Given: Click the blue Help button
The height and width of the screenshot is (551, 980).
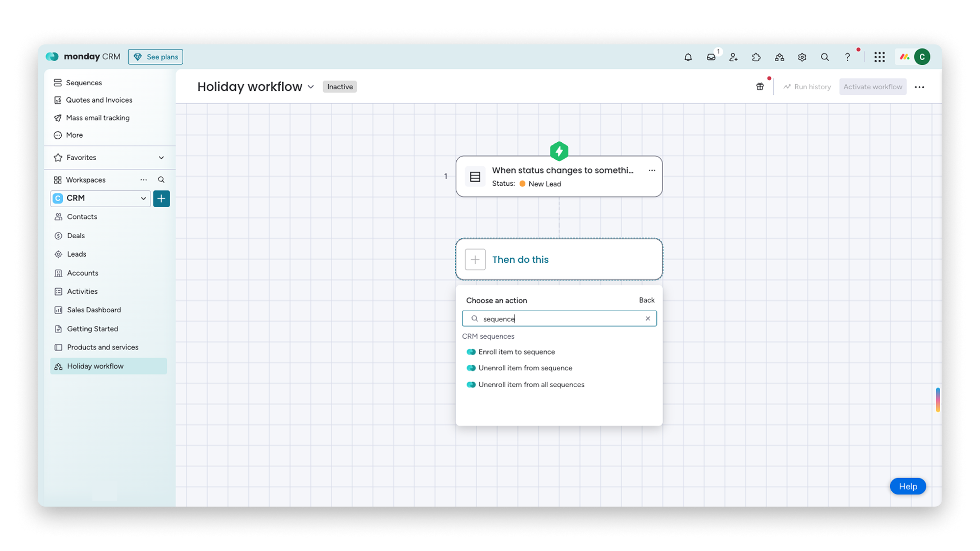Looking at the screenshot, I should (x=908, y=486).
